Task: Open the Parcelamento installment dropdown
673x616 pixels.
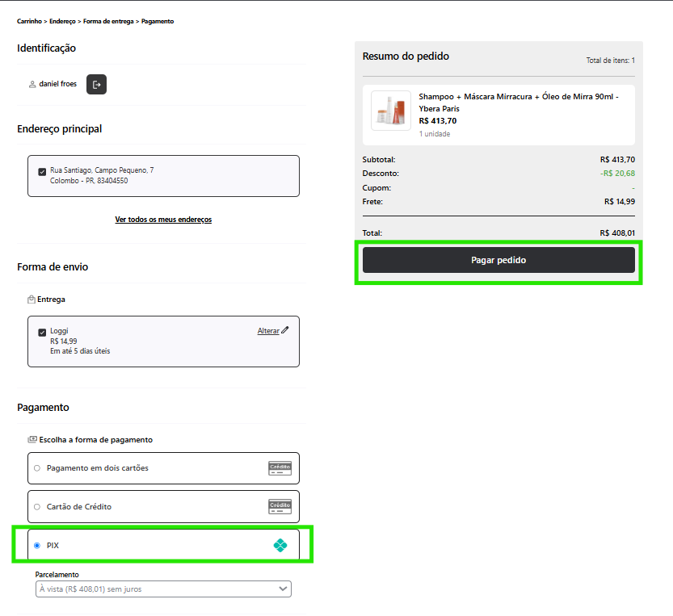Action: click(x=163, y=589)
